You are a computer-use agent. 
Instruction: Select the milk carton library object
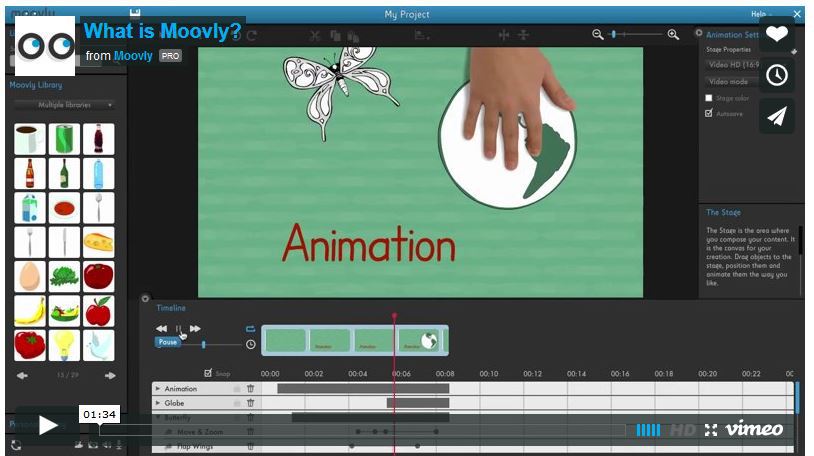(x=30, y=208)
